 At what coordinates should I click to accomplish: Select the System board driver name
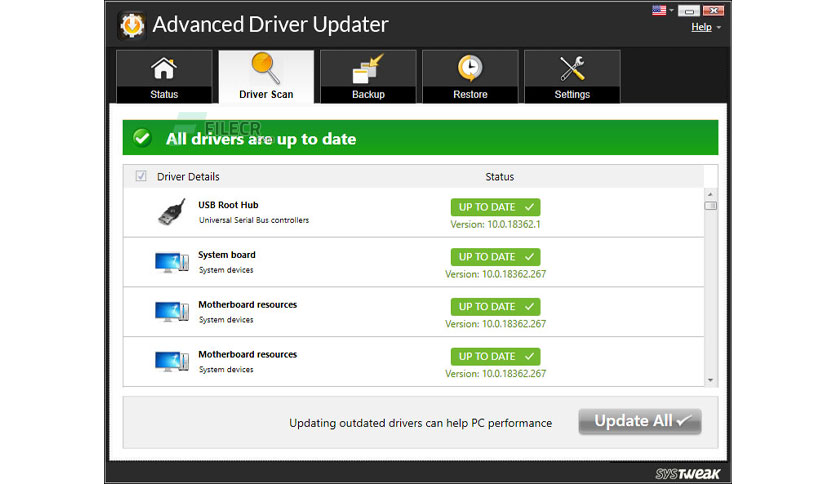[227, 255]
